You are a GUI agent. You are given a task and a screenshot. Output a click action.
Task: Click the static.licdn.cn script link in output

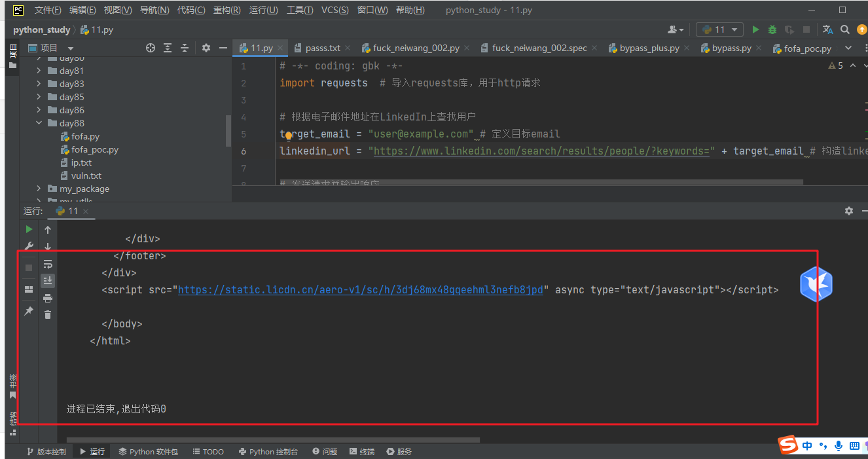coord(361,289)
